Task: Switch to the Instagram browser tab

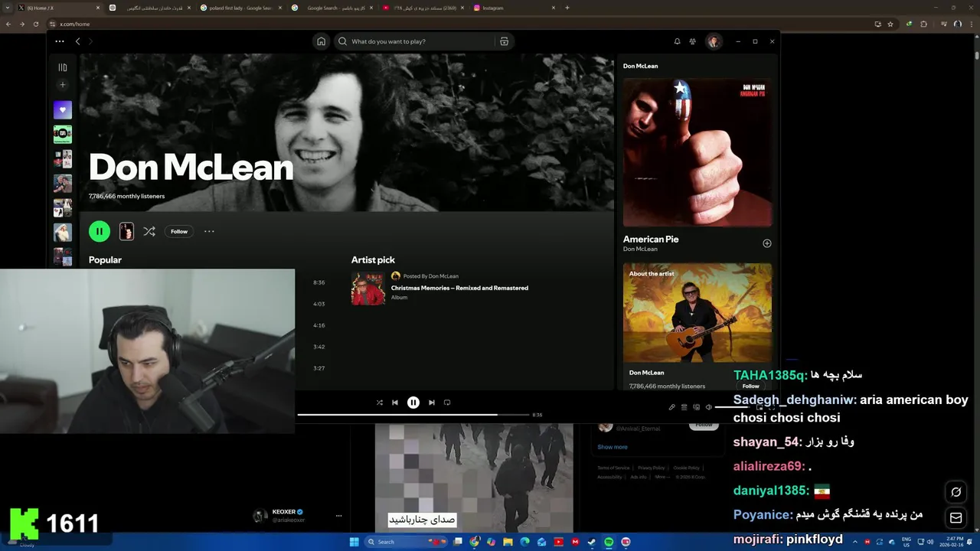Action: click(514, 8)
